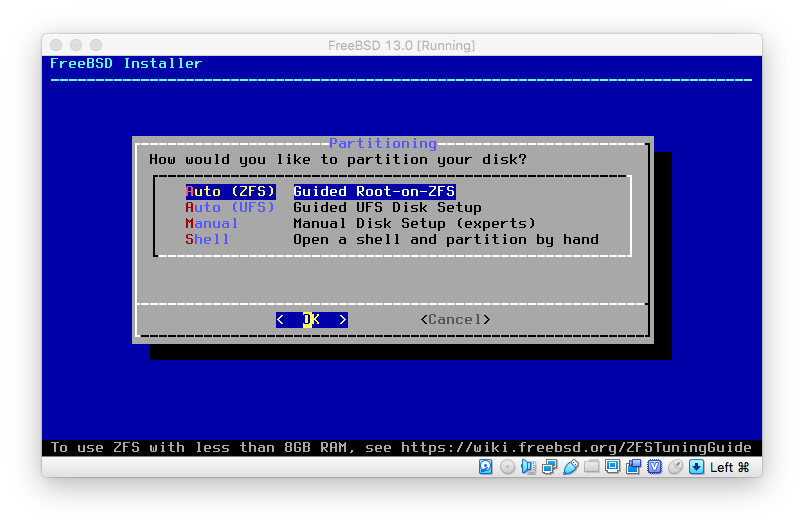The height and width of the screenshot is (527, 804).
Task: Click the USB devices status icon
Action: (571, 467)
